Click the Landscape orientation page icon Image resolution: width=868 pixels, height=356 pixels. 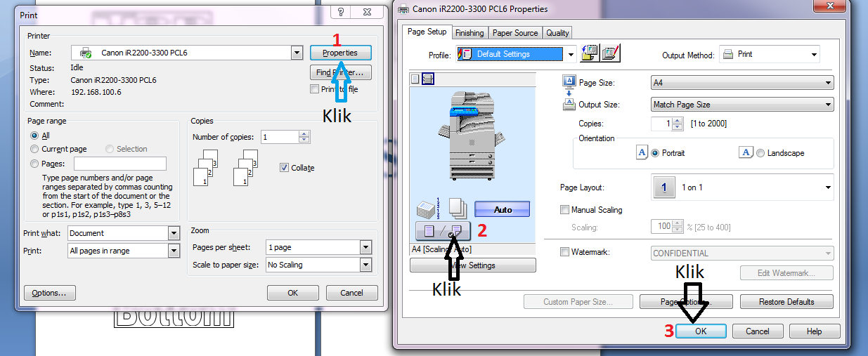pyautogui.click(x=746, y=152)
